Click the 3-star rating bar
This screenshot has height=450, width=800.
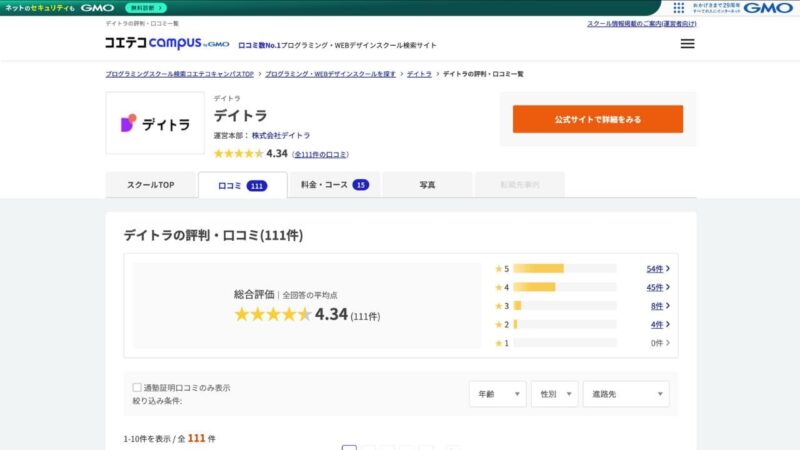565,306
